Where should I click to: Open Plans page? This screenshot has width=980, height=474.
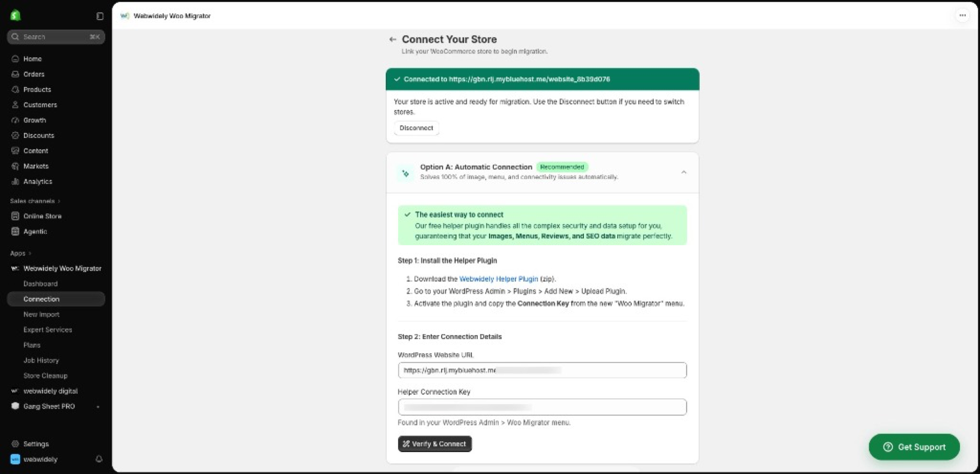tap(32, 345)
